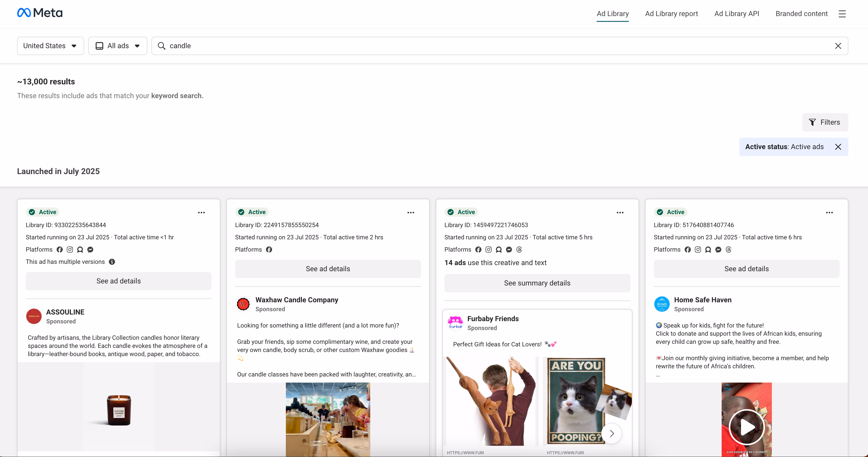The width and height of the screenshot is (868, 457).
Task: Click ASSOULINE profile avatar
Action: pos(34,316)
